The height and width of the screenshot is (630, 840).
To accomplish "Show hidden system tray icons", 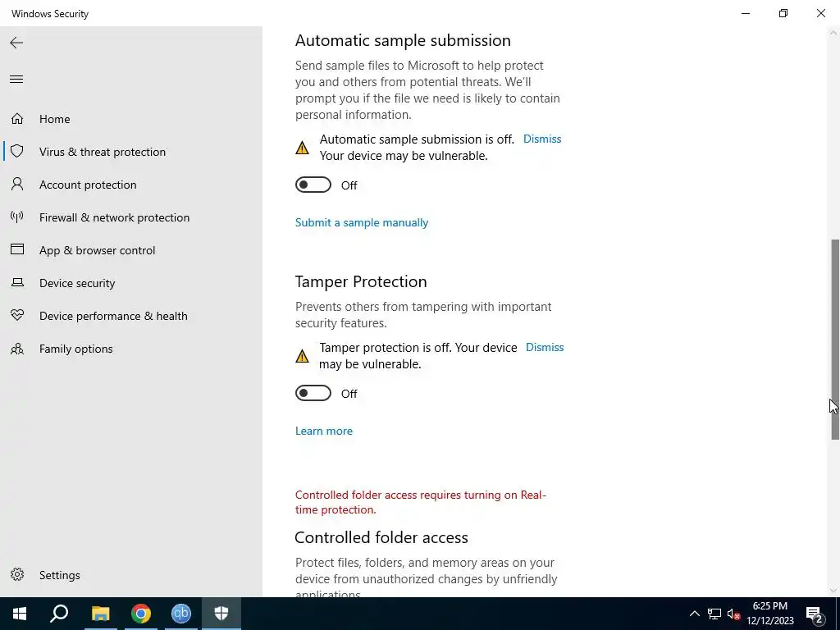I will coord(694,614).
